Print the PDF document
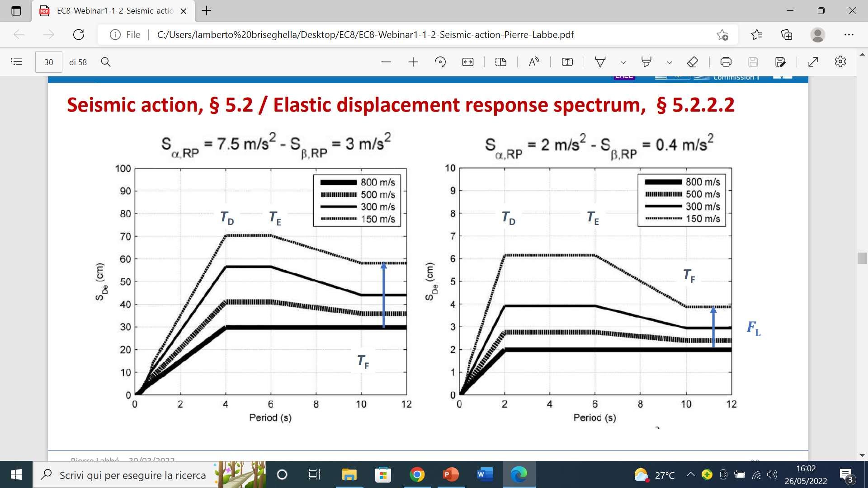Screen dimensions: 868x488 [x=726, y=62]
